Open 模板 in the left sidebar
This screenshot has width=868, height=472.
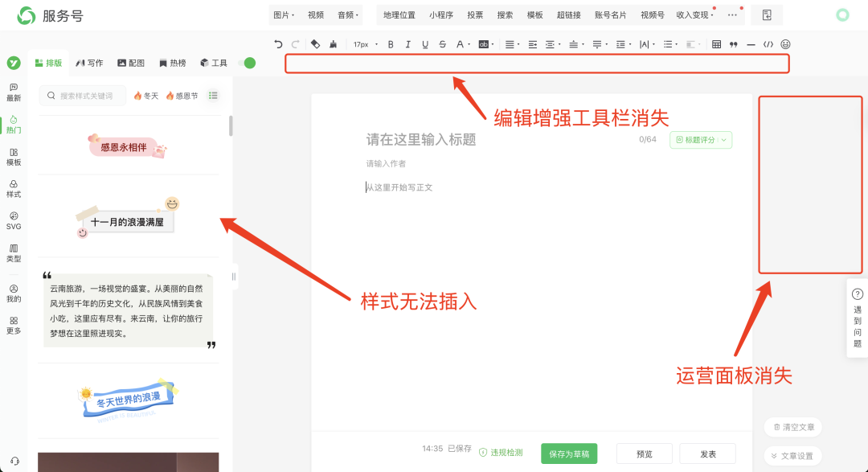click(x=14, y=157)
